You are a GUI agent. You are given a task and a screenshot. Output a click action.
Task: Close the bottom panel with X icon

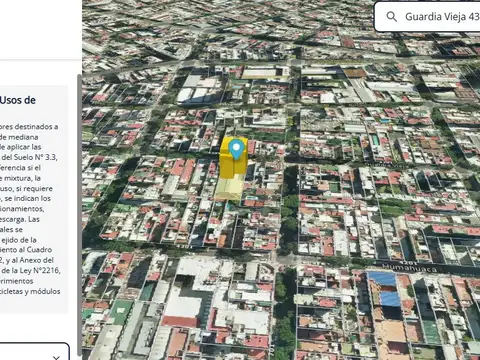coord(56,357)
